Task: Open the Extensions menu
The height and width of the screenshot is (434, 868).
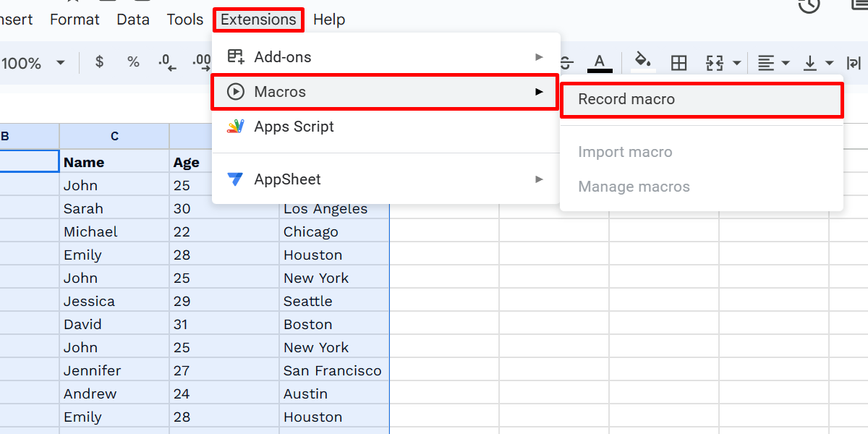Action: pyautogui.click(x=258, y=20)
